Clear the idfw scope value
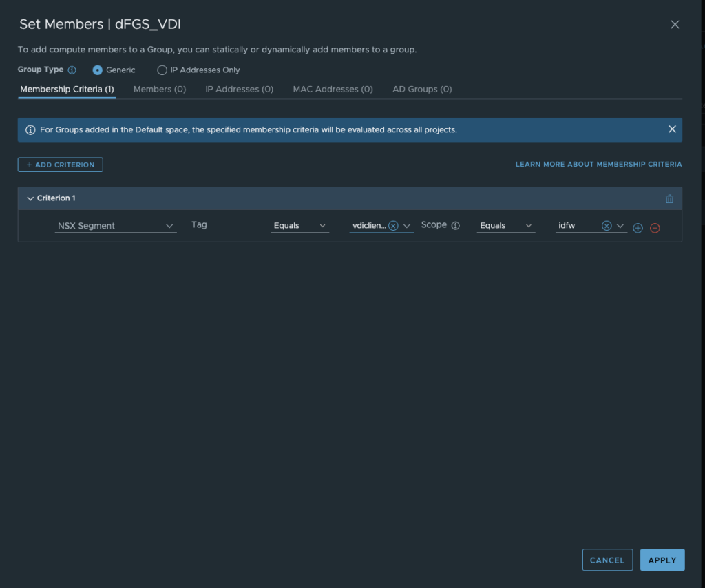 pyautogui.click(x=607, y=226)
